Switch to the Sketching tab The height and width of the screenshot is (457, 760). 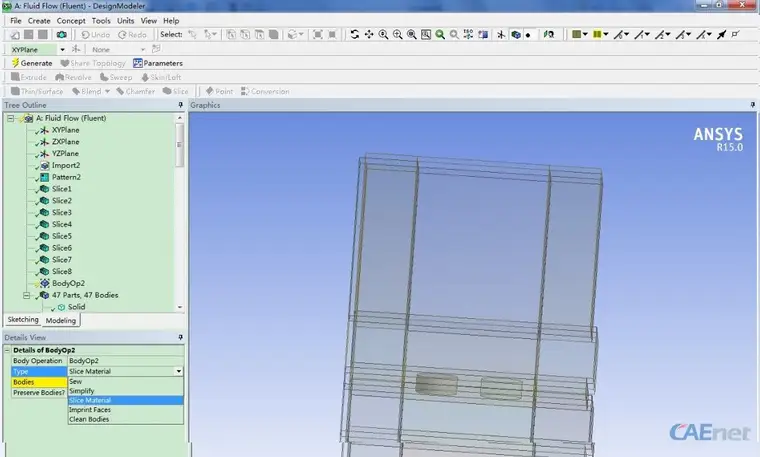(x=23, y=320)
